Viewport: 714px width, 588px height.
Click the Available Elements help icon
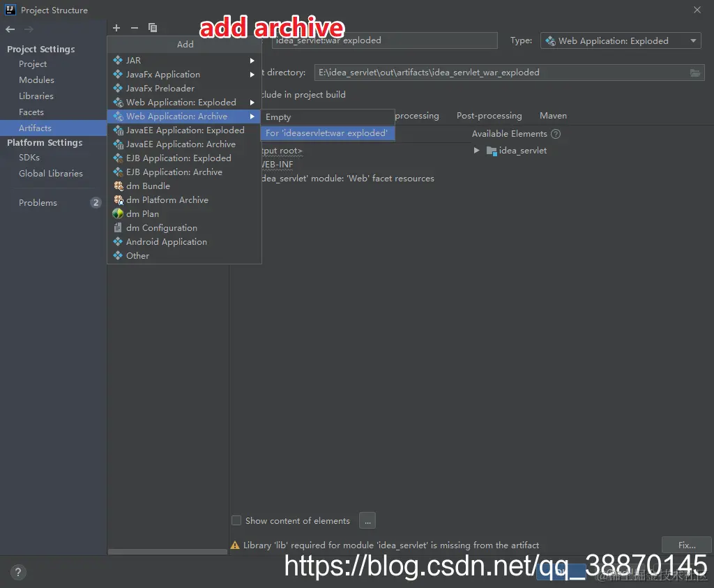coord(556,134)
